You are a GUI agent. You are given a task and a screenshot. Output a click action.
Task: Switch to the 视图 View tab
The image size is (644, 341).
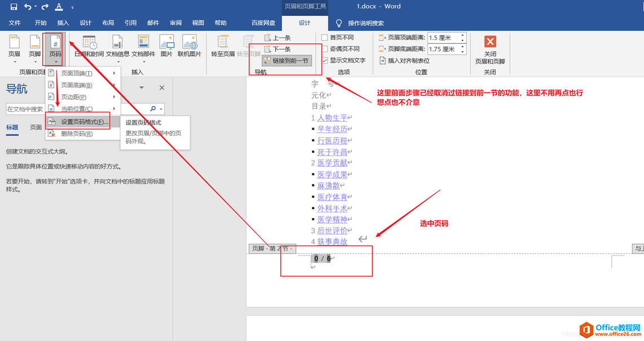click(198, 23)
